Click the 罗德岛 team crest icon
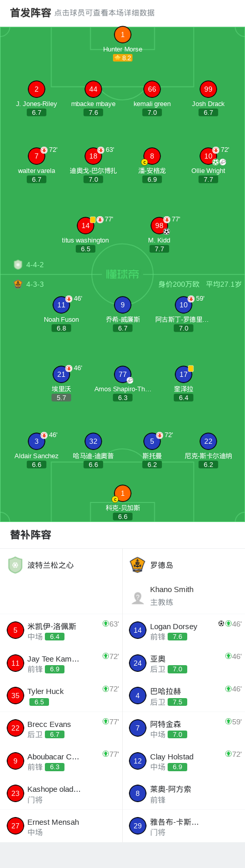245x868 pixels. point(137,565)
